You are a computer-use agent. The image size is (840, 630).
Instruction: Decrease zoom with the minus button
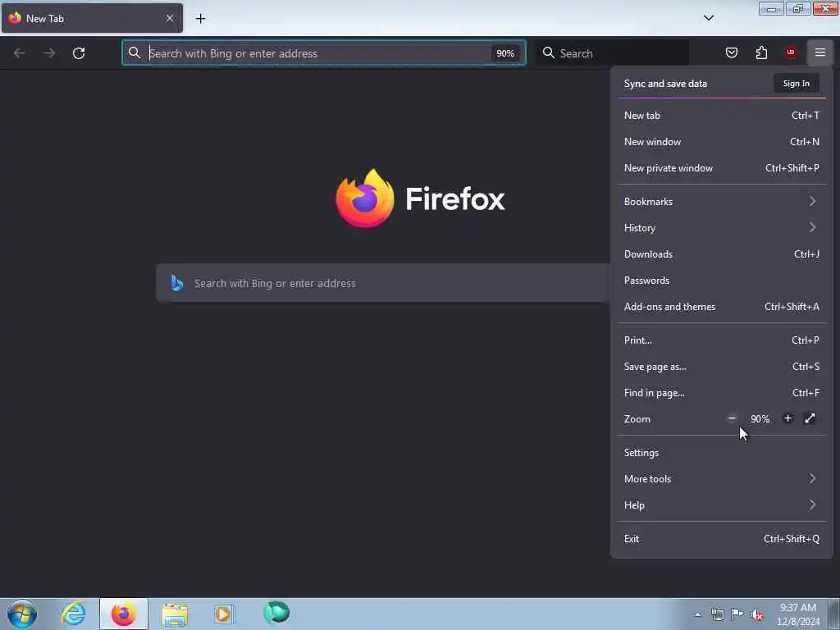[x=732, y=418]
